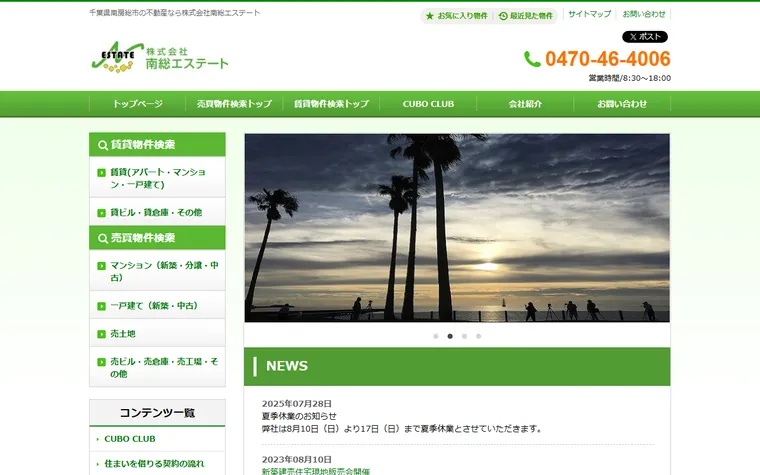Open 売買物件検索トップ in the navigation bar

(x=234, y=104)
